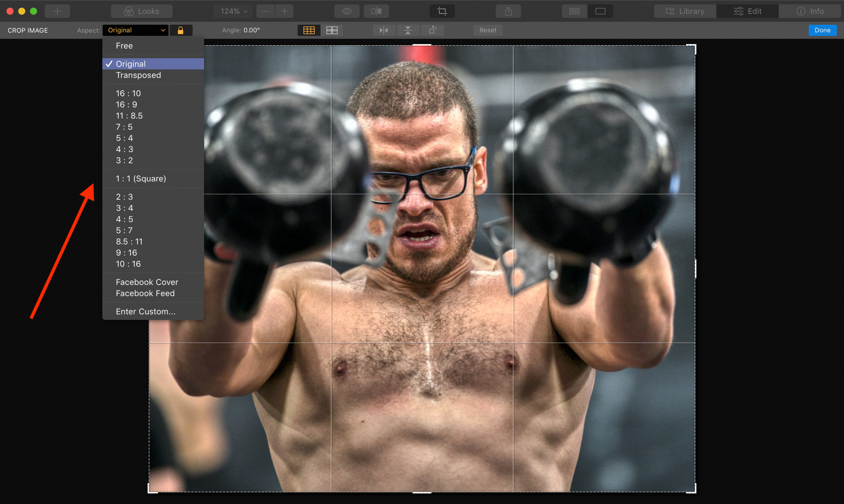
Task: Switch to single image view icon
Action: coord(600,11)
